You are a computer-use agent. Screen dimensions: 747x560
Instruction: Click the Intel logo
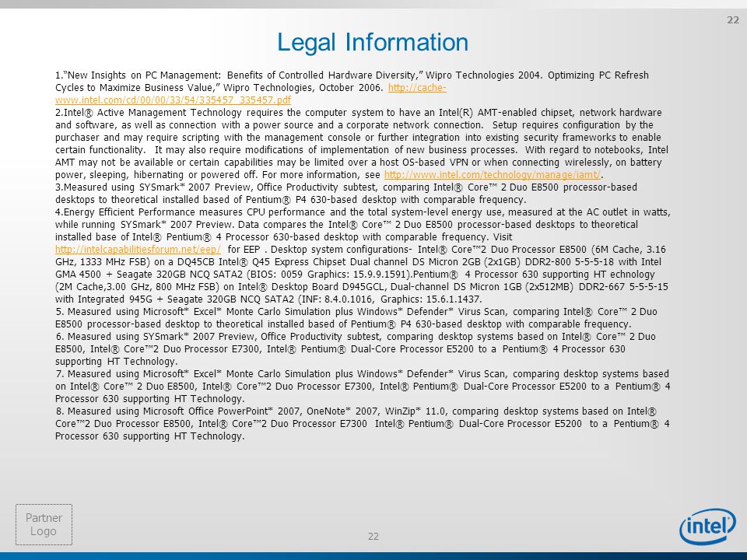pos(707,526)
